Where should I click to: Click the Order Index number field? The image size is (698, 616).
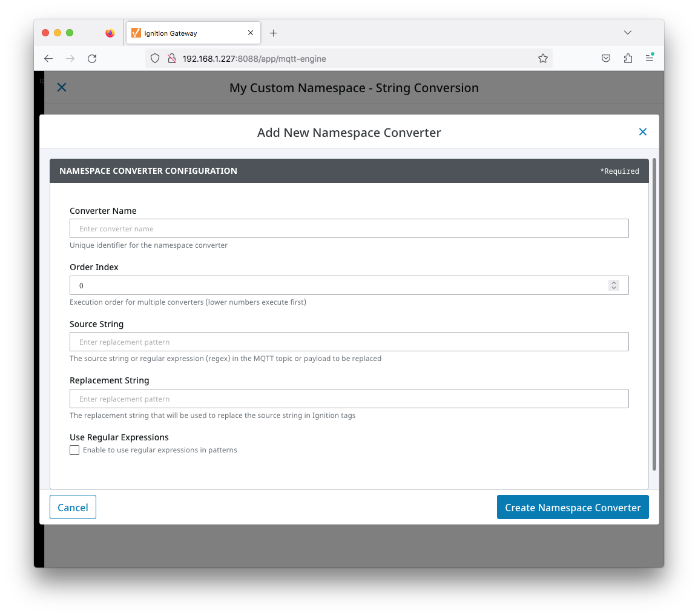click(x=349, y=285)
